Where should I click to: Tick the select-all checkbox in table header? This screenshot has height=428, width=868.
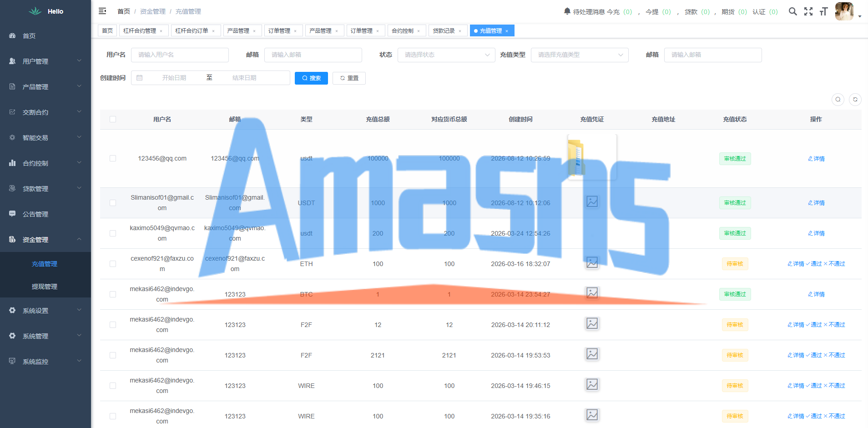tap(113, 119)
